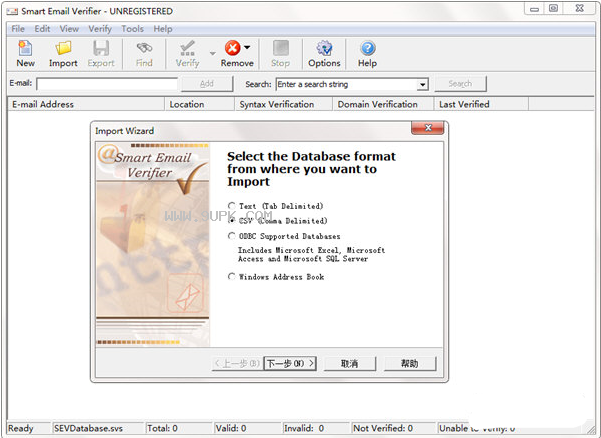The image size is (601, 438).
Task: Click the Smart Email Verifier title bar icon
Action: 12,11
